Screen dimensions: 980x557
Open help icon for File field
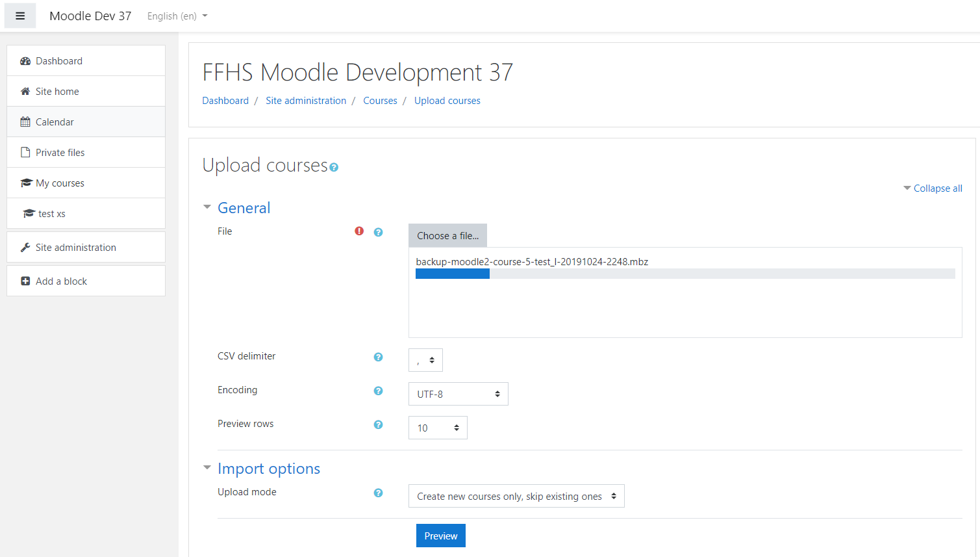coord(378,232)
